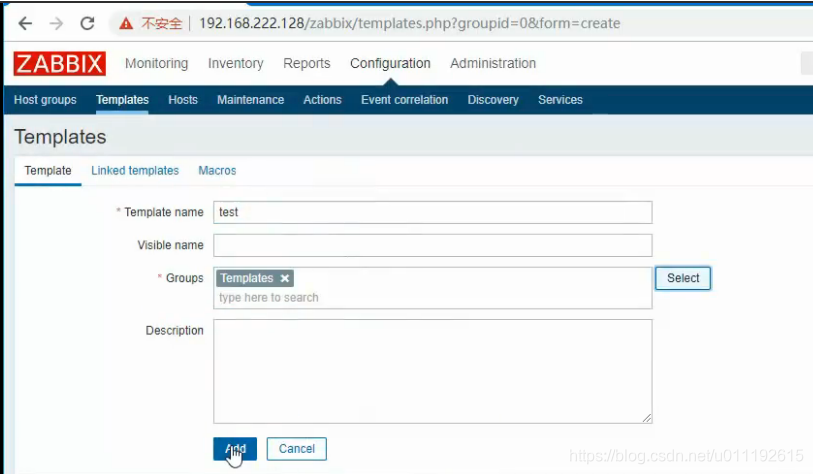Screen dimensions: 813x474
Task: Remove the Templates group tag
Action: pos(285,278)
